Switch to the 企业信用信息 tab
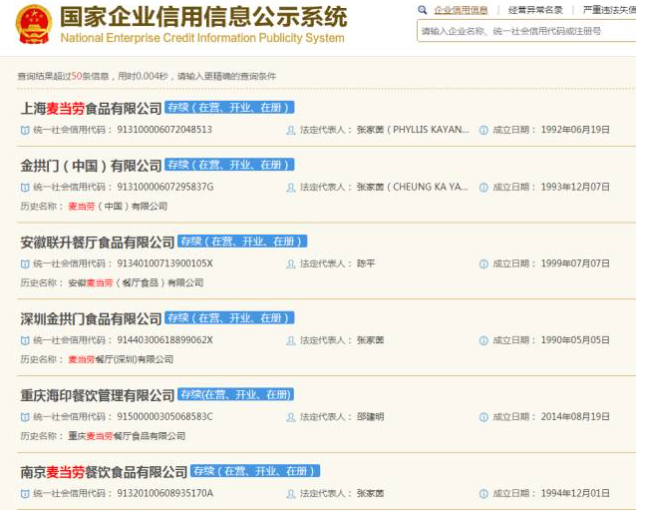This screenshot has height=516, width=645. tap(460, 10)
